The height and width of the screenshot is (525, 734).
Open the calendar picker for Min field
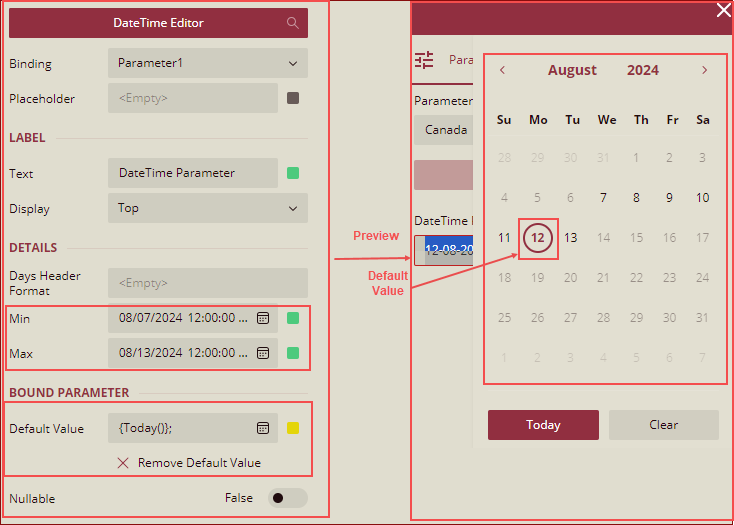(x=263, y=318)
